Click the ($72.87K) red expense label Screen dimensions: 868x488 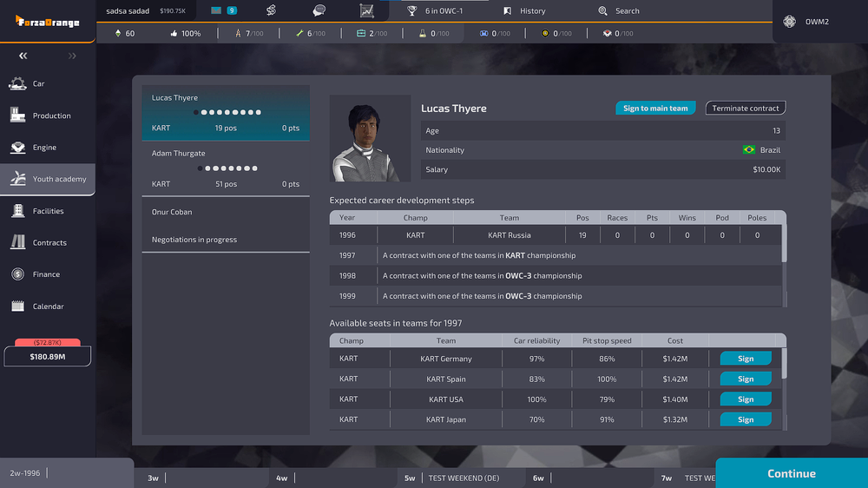point(48,342)
